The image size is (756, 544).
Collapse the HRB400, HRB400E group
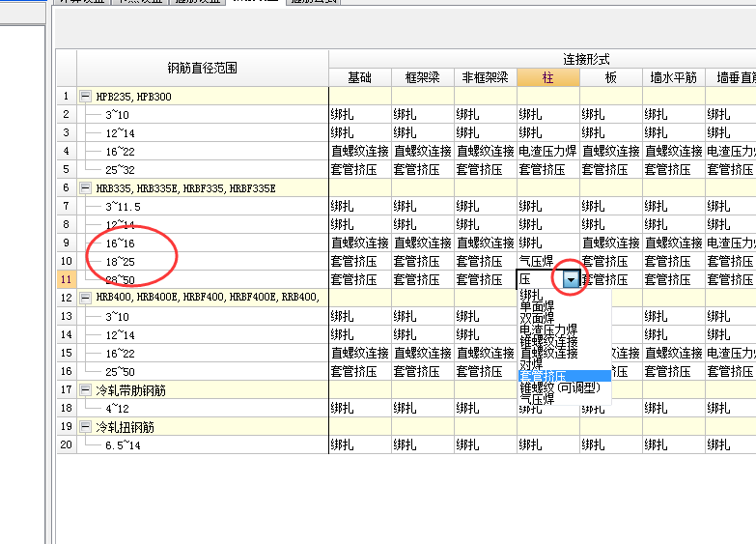tap(85, 298)
